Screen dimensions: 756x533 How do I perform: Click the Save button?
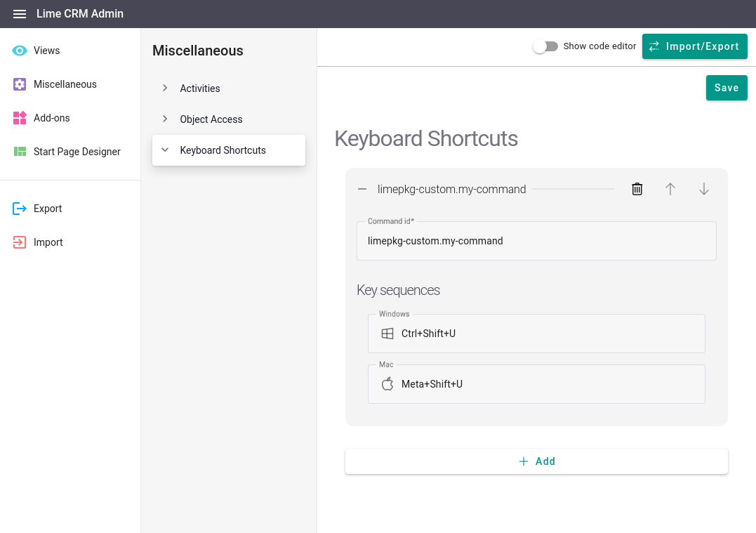point(727,87)
